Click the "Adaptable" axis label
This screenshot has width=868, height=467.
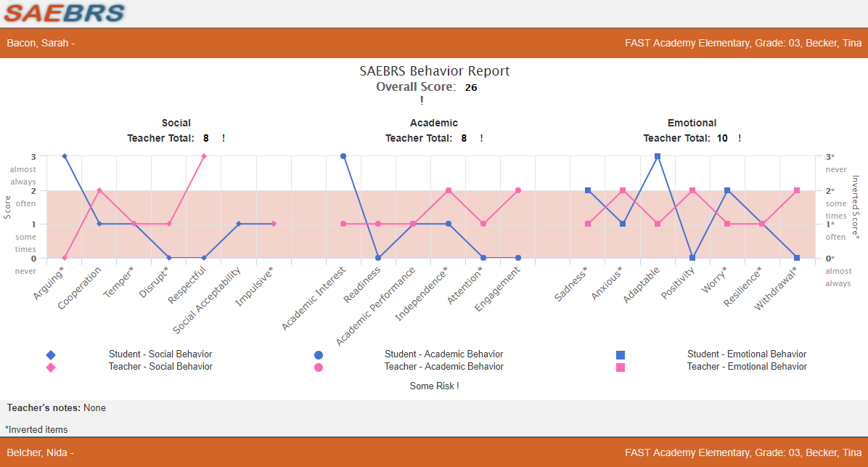coord(642,285)
